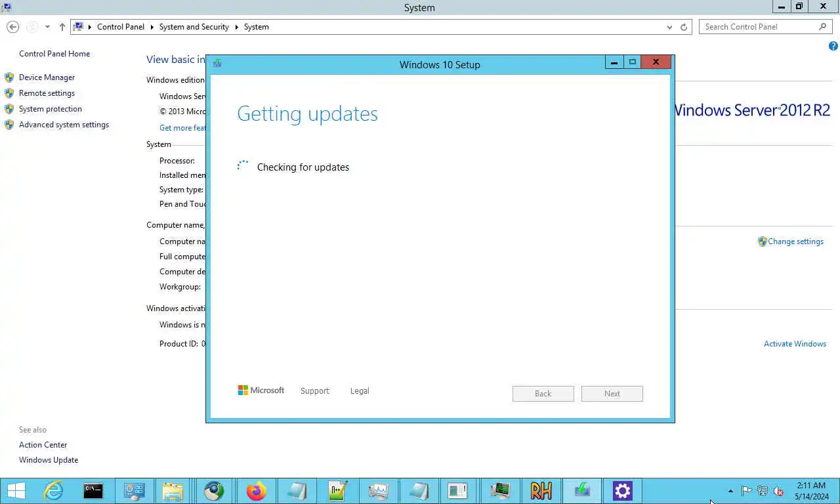
Task: Open the Command Prompt taskbar icon
Action: pos(93,491)
